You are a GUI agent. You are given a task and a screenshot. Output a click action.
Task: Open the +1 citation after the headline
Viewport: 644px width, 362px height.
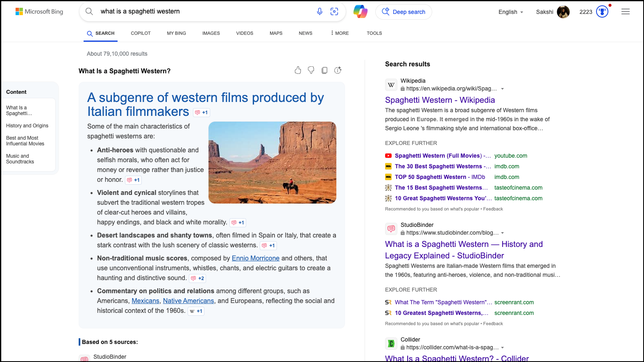(201, 113)
